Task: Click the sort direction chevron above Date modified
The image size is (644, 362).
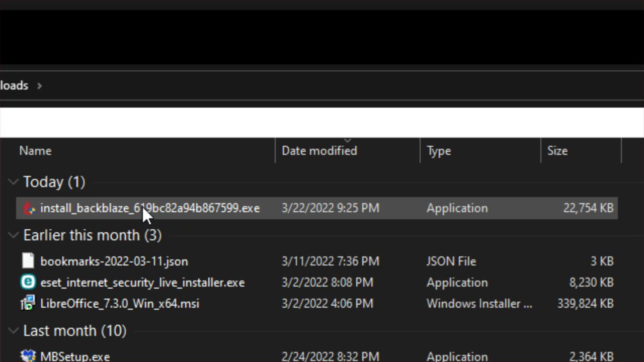Action: click(347, 141)
